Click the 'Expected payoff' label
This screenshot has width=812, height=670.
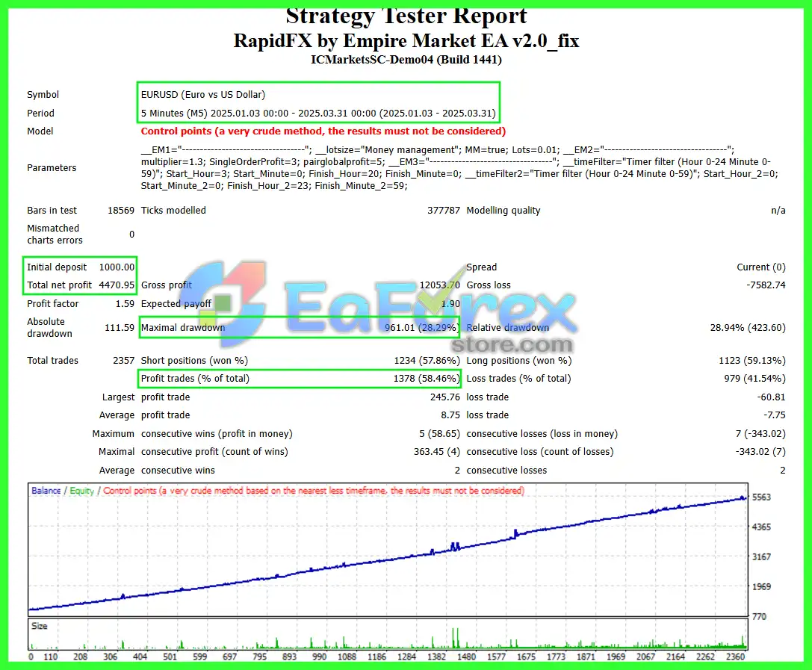point(176,304)
